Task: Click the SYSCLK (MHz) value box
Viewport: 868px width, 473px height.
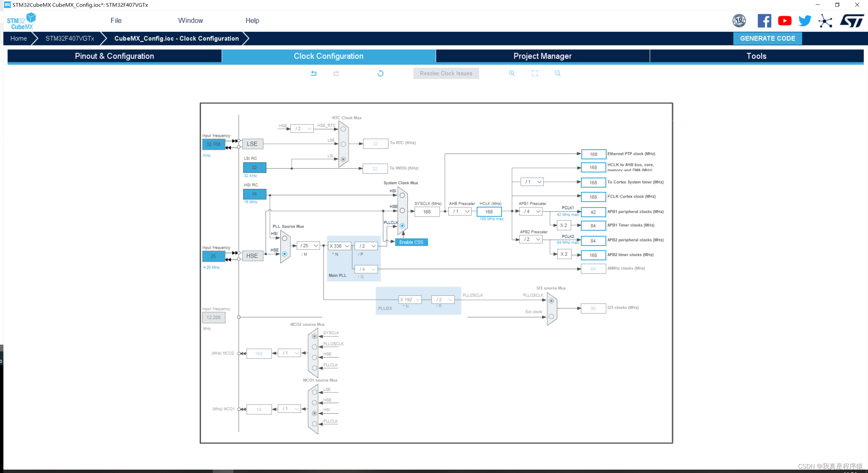Action: point(427,212)
